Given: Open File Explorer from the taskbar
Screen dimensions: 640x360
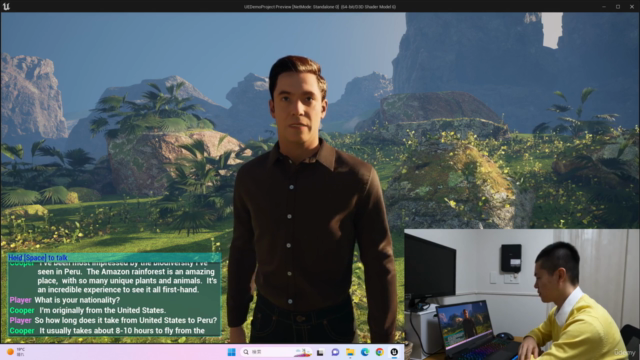Looking at the screenshot, I should tap(350, 352).
